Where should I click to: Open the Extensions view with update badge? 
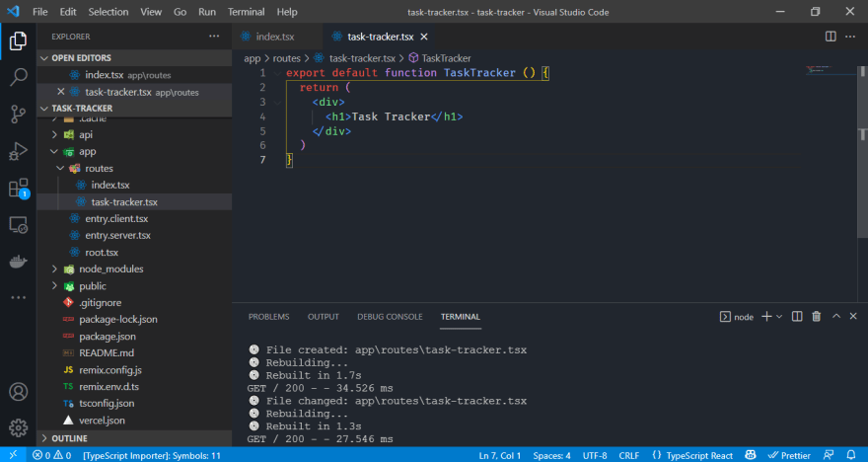pyautogui.click(x=18, y=189)
